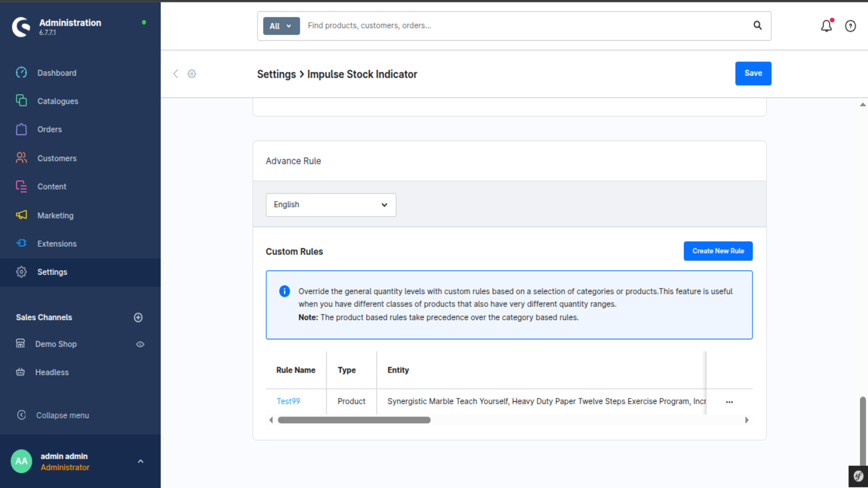This screenshot has height=488, width=868.
Task: Click the Advance Rule card title
Action: pyautogui.click(x=293, y=161)
